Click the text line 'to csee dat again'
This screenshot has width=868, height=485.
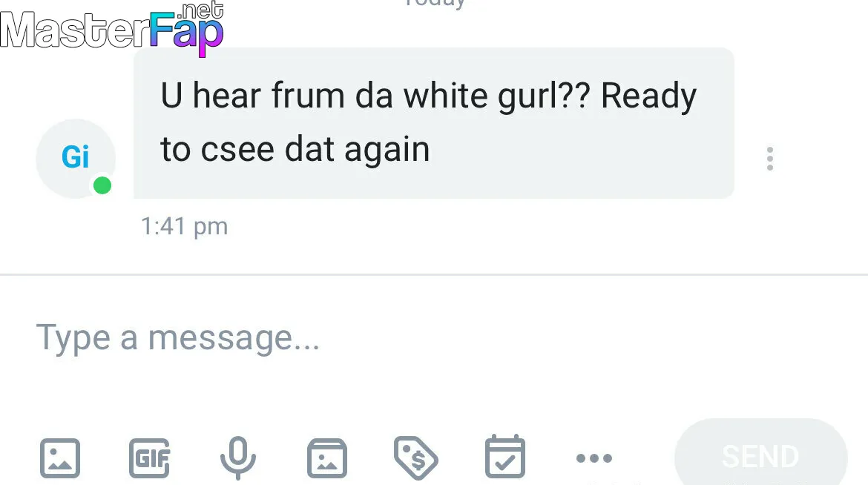(x=295, y=150)
